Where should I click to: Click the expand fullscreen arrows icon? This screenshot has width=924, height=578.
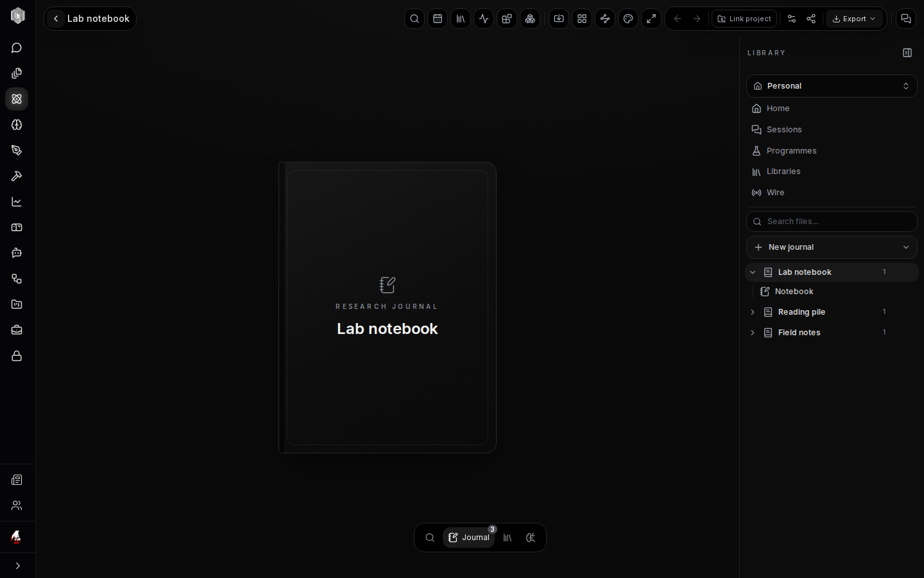651,19
